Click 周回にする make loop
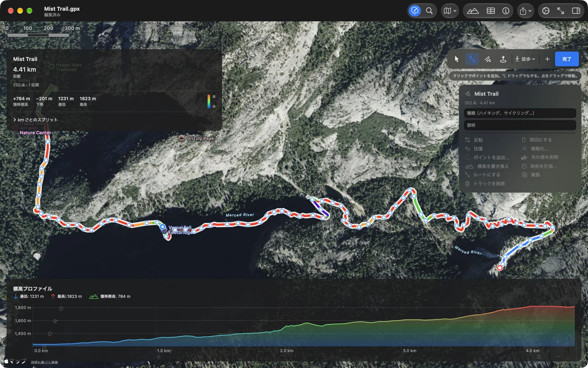Image resolution: width=588 pixels, height=368 pixels. 537,140
